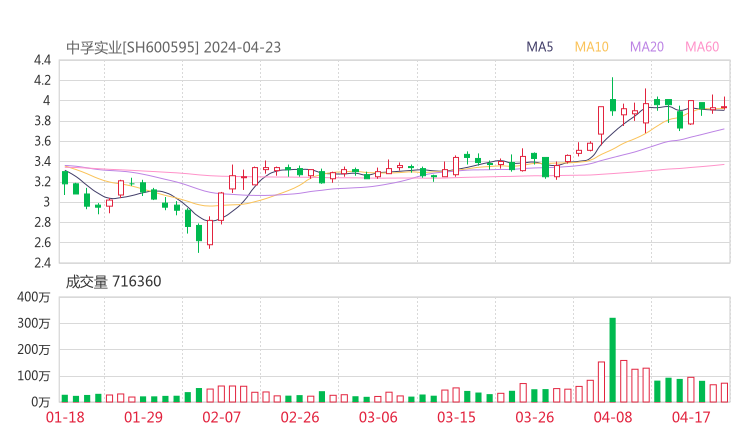The width and height of the screenshot is (740, 440).
Task: Click the 4.4 price axis label
Action: point(42,60)
